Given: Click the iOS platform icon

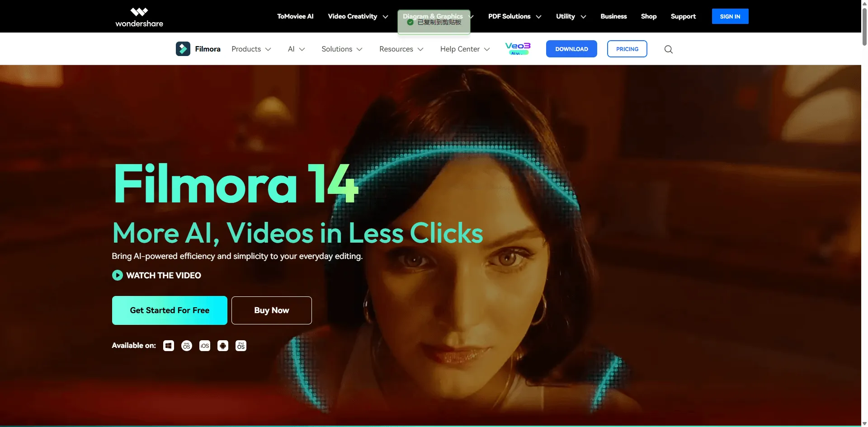Looking at the screenshot, I should tap(205, 346).
